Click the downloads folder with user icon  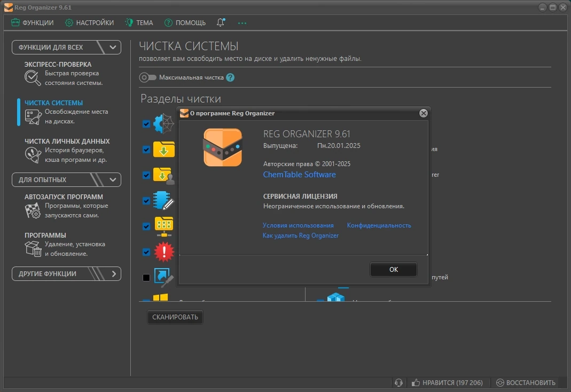(164, 176)
